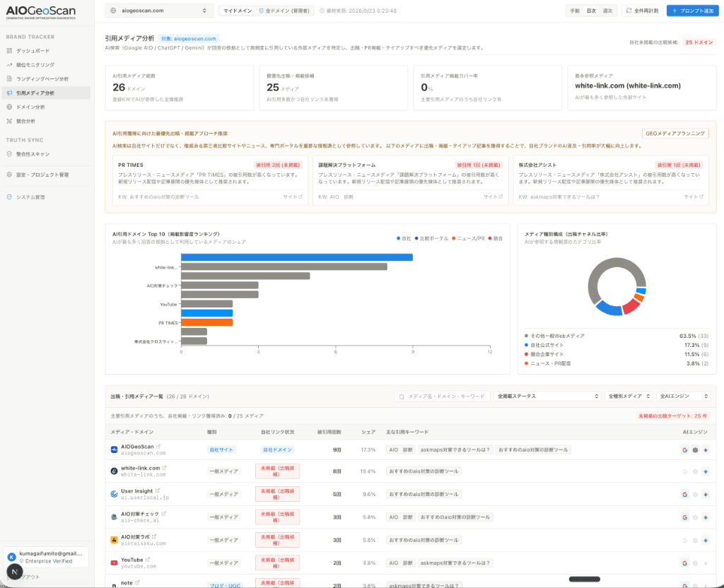This screenshot has width=724, height=588.
Task: Click the 全件再計測 button
Action: (642, 11)
